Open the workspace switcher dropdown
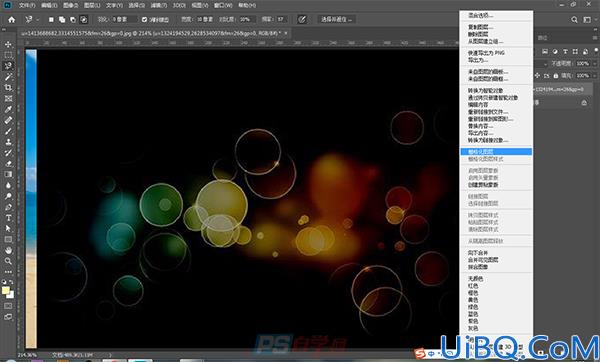The height and width of the screenshot is (362, 600). pos(595,19)
